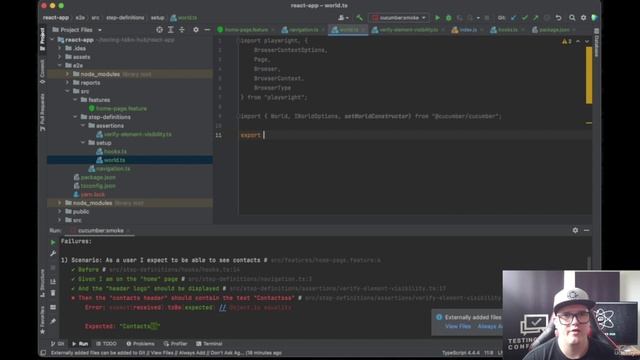The image size is (640, 360).
Task: Click the warnings indicator in editor corner
Action: coord(567,41)
